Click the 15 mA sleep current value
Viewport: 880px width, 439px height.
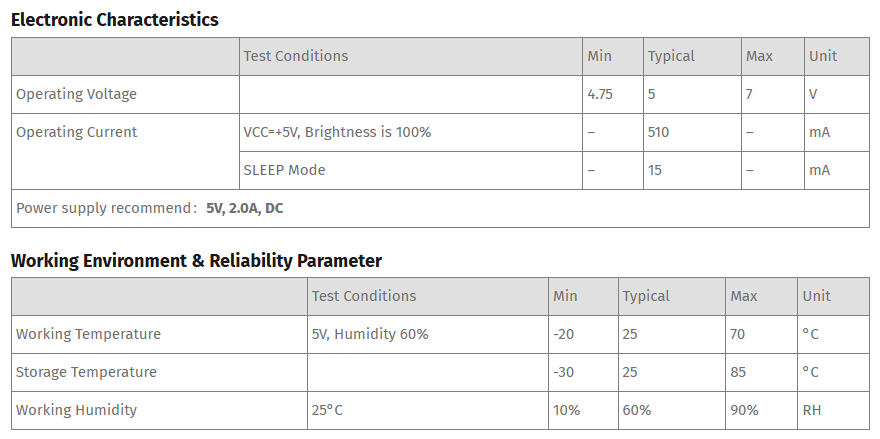tap(654, 170)
